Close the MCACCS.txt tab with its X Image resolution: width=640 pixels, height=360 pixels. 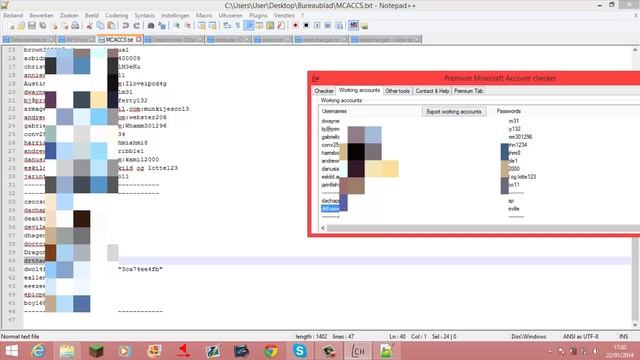pyautogui.click(x=139, y=40)
